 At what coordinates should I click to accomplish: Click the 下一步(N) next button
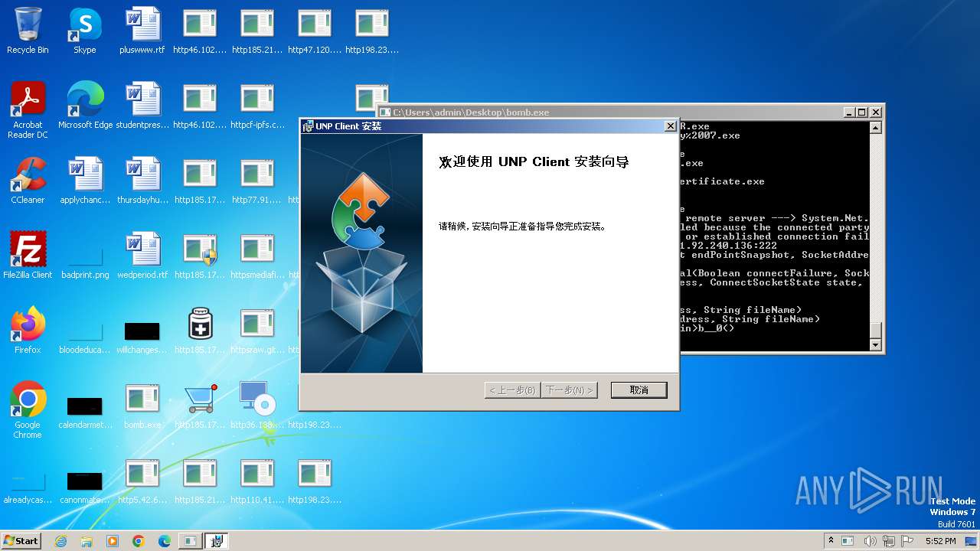coord(568,390)
